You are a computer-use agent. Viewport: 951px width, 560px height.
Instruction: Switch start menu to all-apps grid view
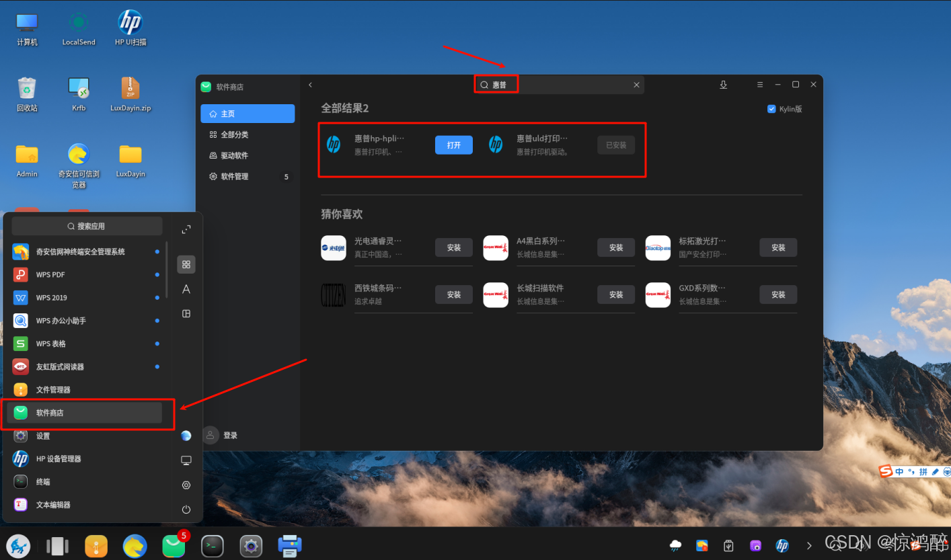[x=186, y=264]
